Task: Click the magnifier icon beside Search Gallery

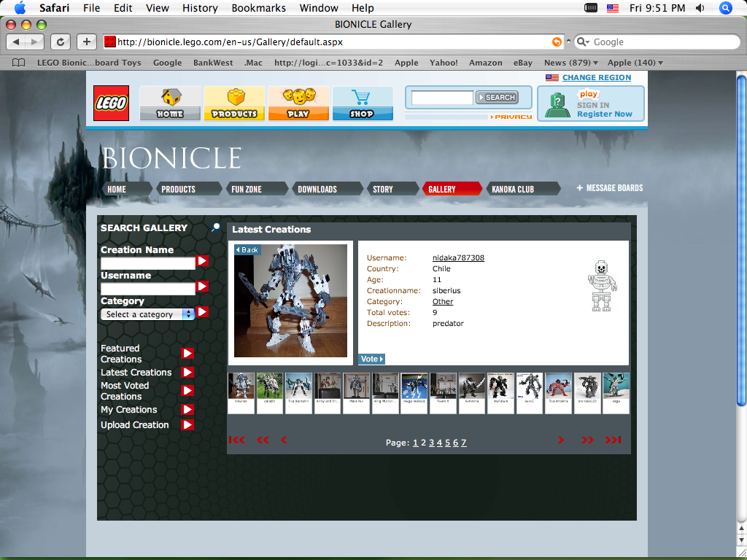Action: tap(216, 227)
